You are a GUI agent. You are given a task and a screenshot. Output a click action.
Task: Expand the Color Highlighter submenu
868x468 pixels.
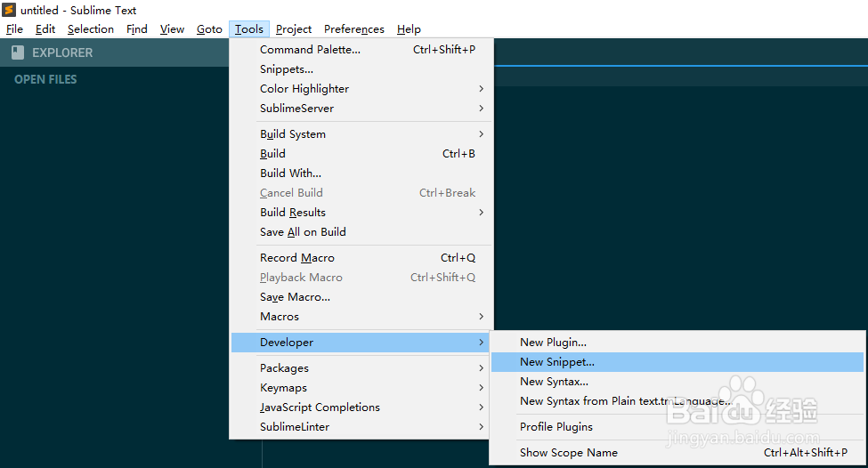pos(361,88)
